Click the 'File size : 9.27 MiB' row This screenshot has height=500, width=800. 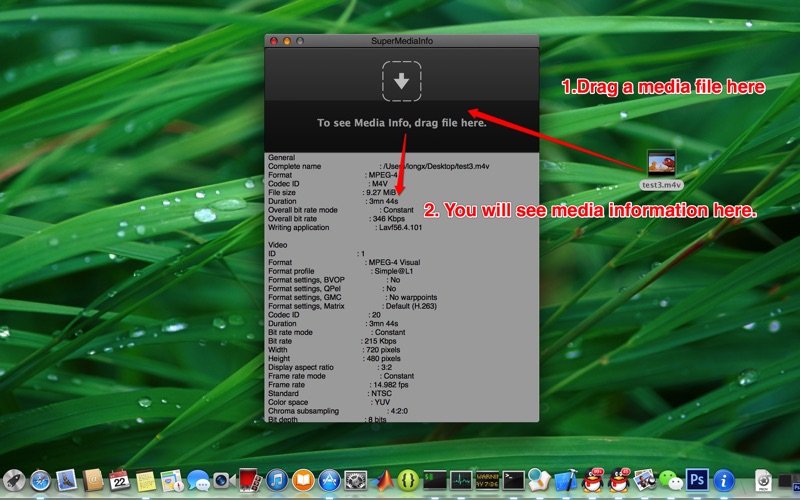[332, 192]
